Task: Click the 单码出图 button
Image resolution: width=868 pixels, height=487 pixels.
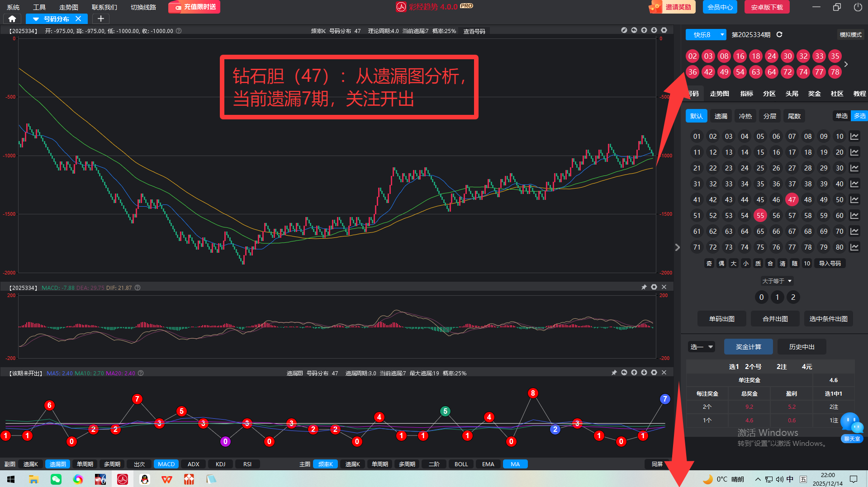Action: (721, 319)
